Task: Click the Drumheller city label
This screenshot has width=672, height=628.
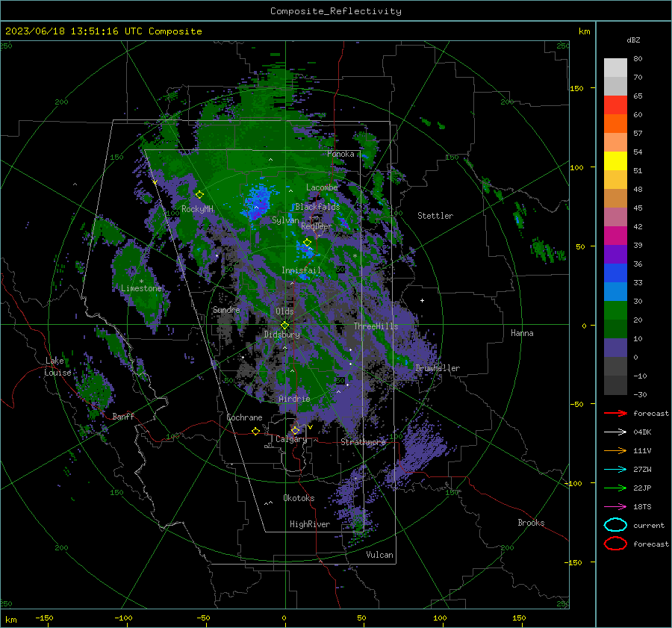Action: [438, 368]
